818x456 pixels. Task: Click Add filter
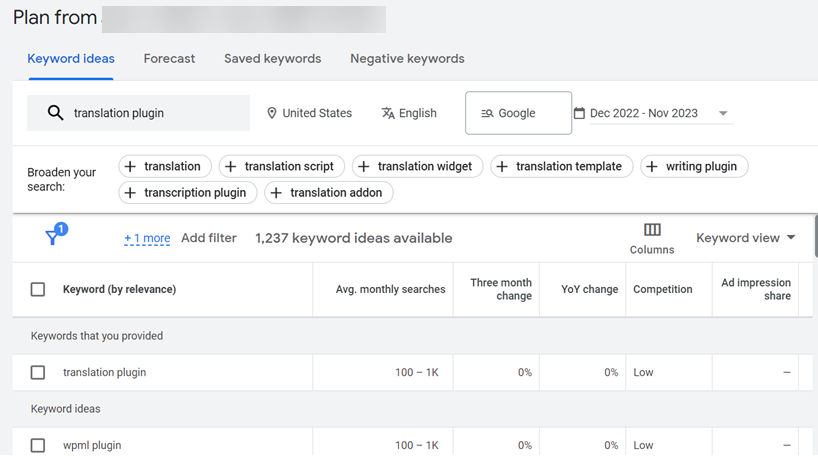(209, 238)
